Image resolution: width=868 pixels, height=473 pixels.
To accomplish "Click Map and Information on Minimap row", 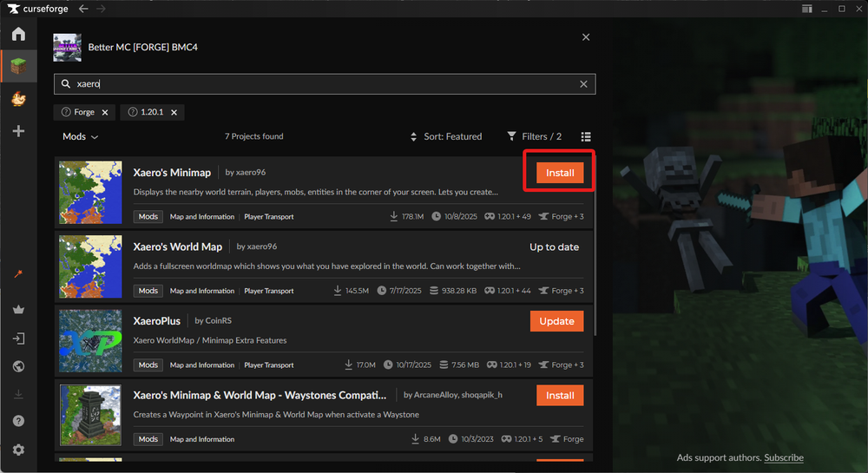I will [202, 217].
